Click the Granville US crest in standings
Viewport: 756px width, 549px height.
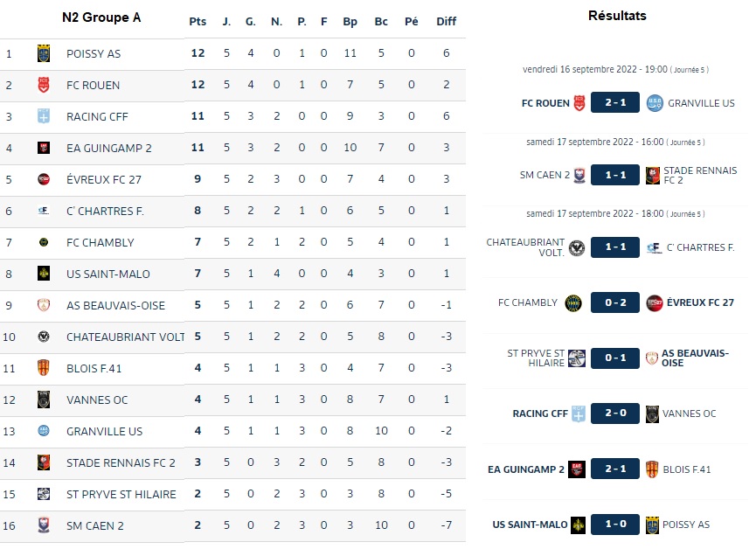coord(44,431)
